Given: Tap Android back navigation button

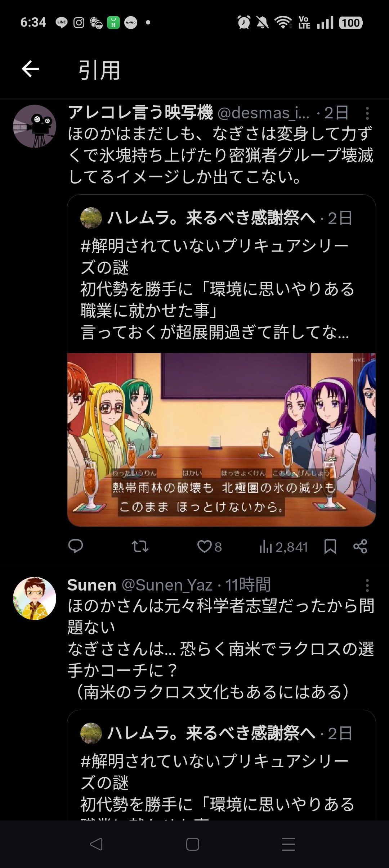Looking at the screenshot, I should click(96, 844).
